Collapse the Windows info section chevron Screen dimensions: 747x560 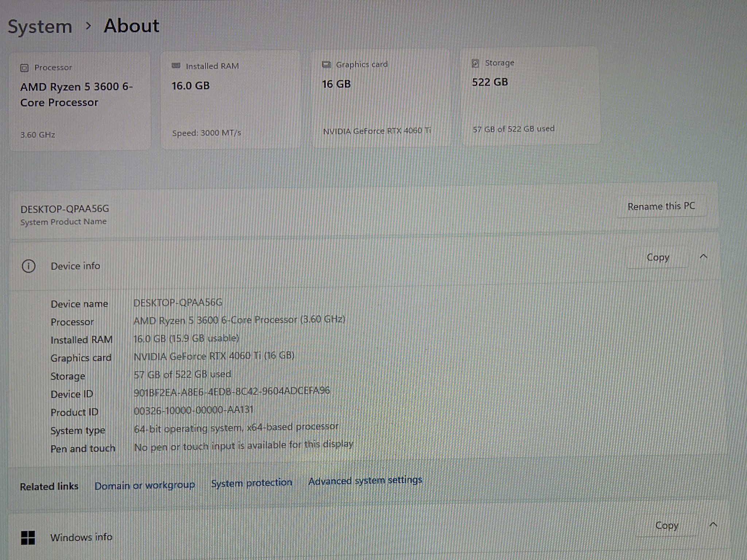713,525
